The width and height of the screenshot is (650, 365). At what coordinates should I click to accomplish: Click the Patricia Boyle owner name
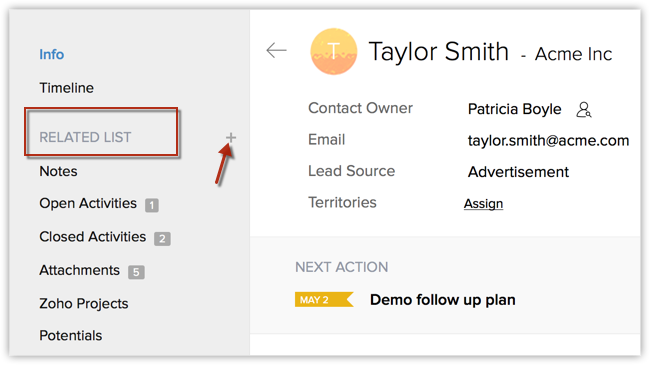pos(514,109)
